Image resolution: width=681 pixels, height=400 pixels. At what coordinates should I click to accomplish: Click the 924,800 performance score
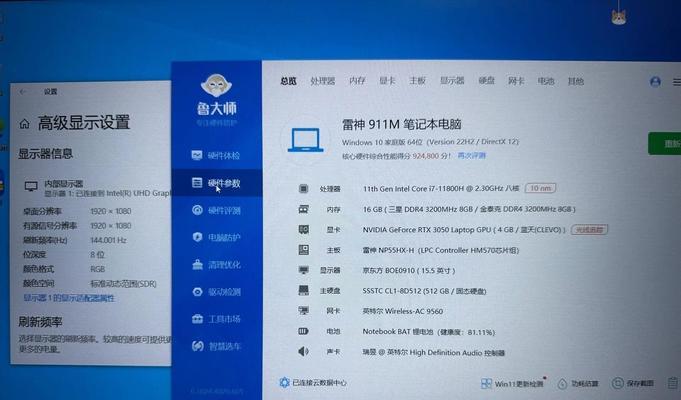[426, 155]
